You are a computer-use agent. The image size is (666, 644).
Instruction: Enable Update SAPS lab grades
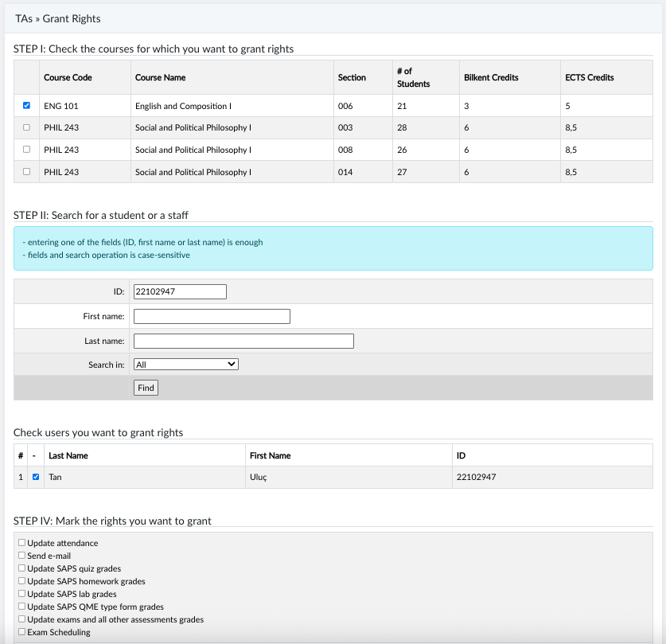click(x=21, y=593)
